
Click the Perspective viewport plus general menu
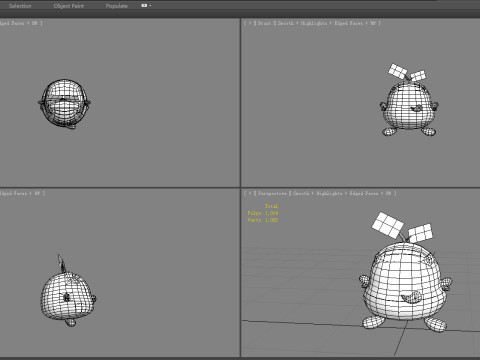point(250,193)
